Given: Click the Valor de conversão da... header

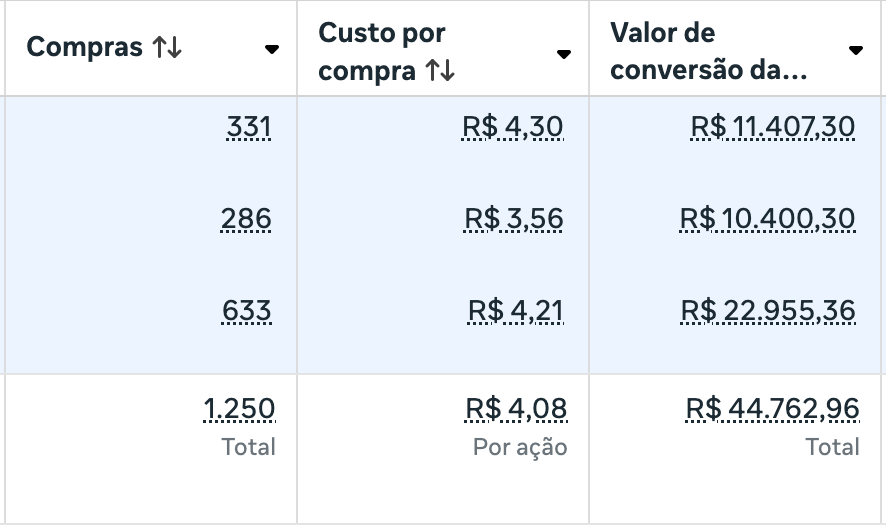Looking at the screenshot, I should (709, 51).
